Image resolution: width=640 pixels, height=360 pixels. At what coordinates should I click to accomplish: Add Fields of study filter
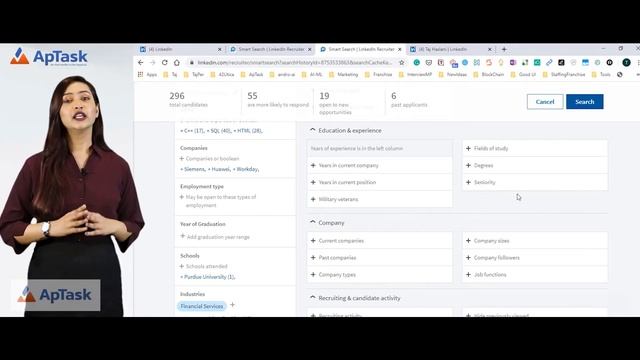[x=535, y=148]
